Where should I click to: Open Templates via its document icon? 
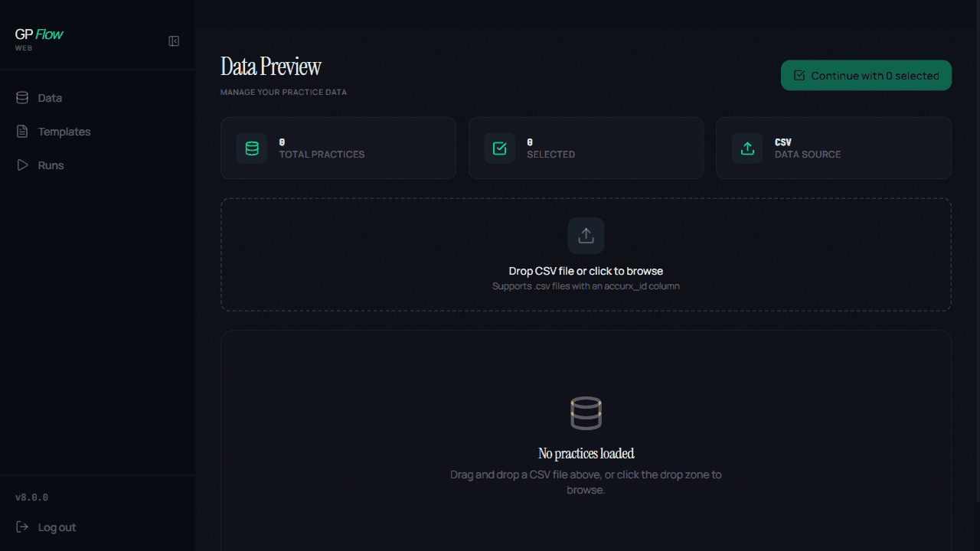[21, 131]
